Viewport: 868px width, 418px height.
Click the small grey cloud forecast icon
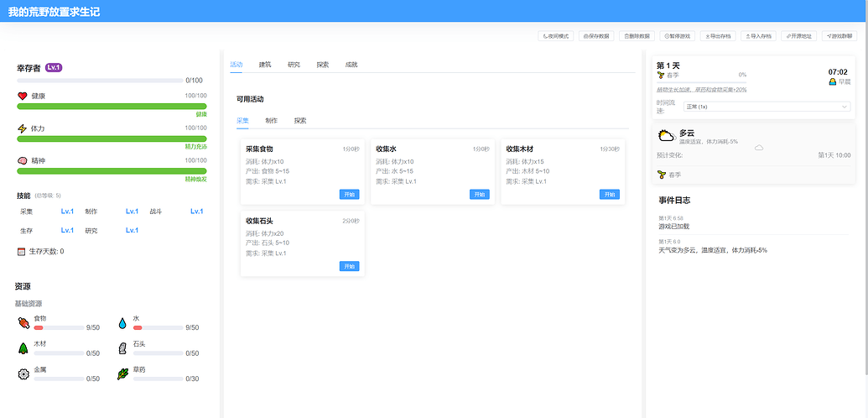[760, 148]
